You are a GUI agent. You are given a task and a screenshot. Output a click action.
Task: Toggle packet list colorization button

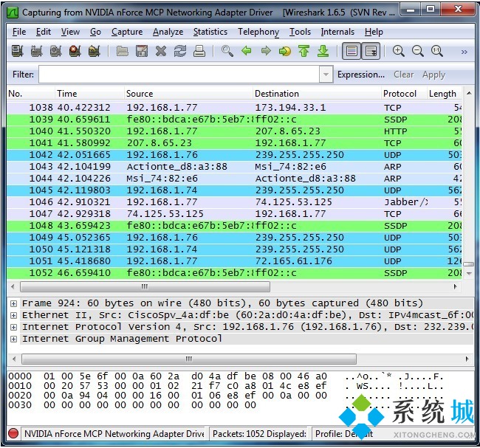pyautogui.click(x=352, y=51)
